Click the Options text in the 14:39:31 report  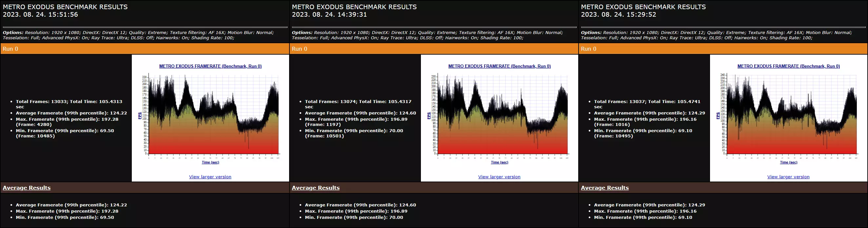click(427, 35)
